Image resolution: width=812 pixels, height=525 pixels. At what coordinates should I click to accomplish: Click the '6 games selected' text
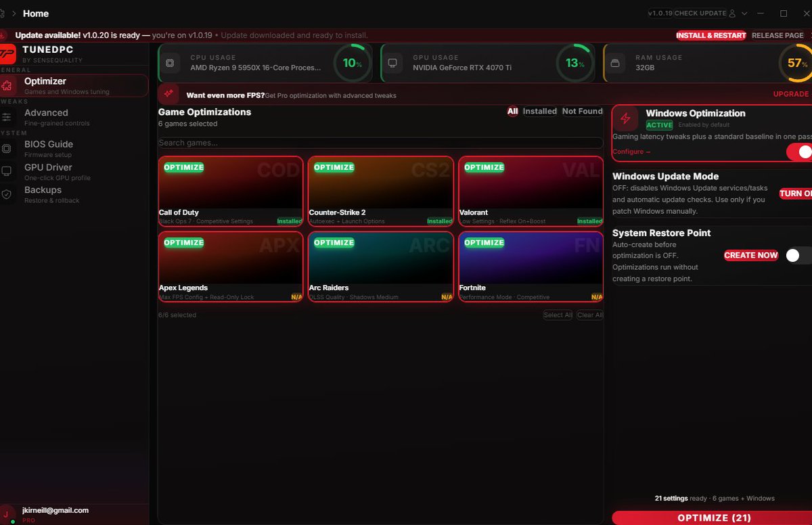click(x=188, y=124)
